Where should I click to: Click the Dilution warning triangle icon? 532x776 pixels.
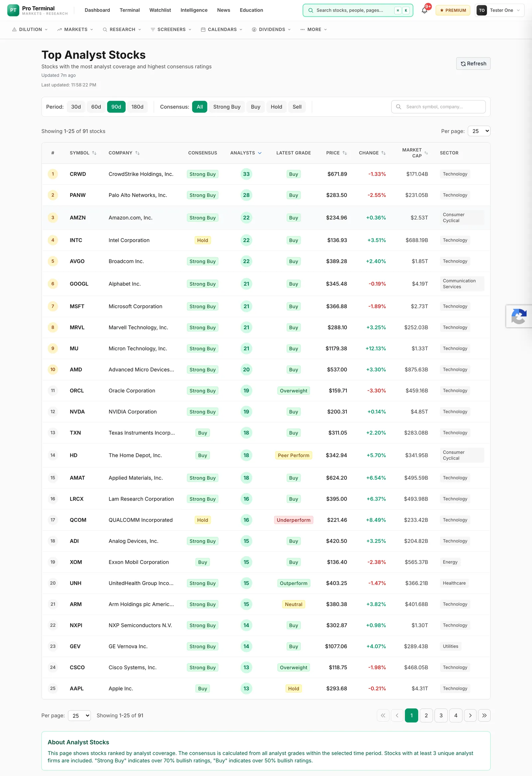[x=14, y=29]
